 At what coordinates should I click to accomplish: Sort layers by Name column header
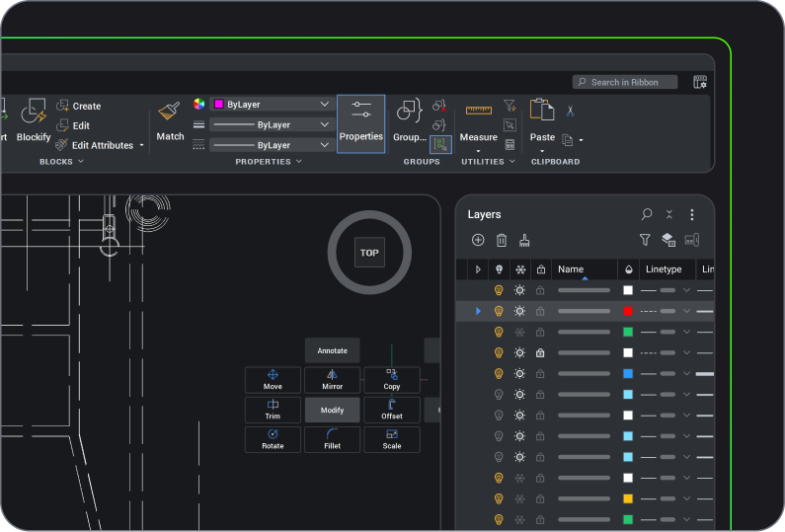[584, 269]
